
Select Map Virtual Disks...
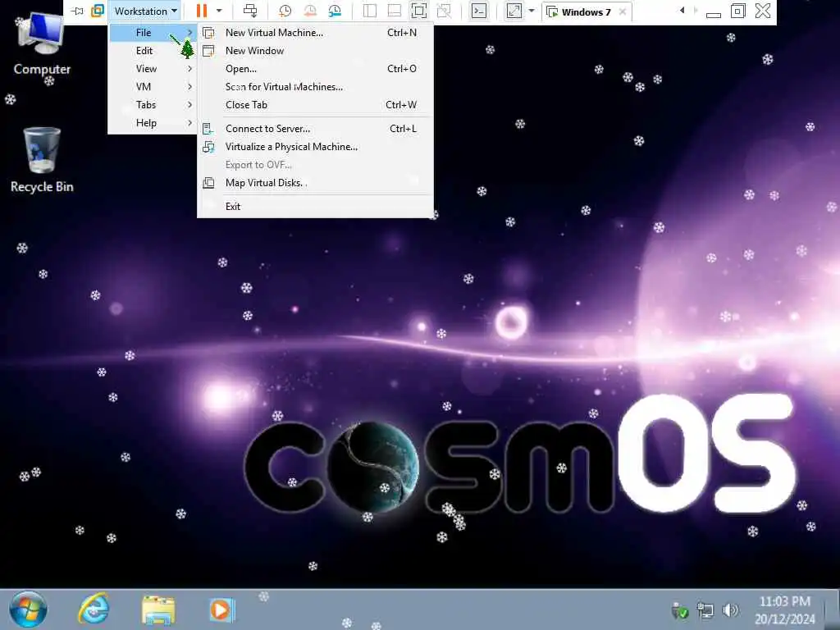coord(315,183)
